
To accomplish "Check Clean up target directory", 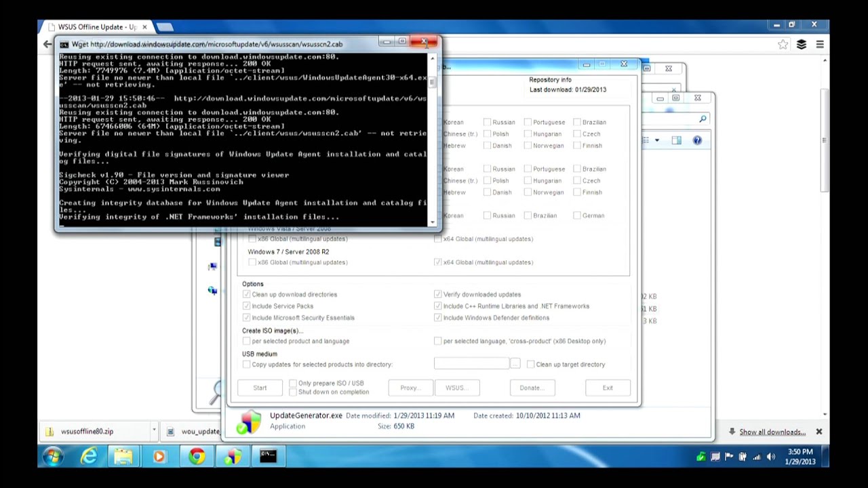I will (x=530, y=364).
